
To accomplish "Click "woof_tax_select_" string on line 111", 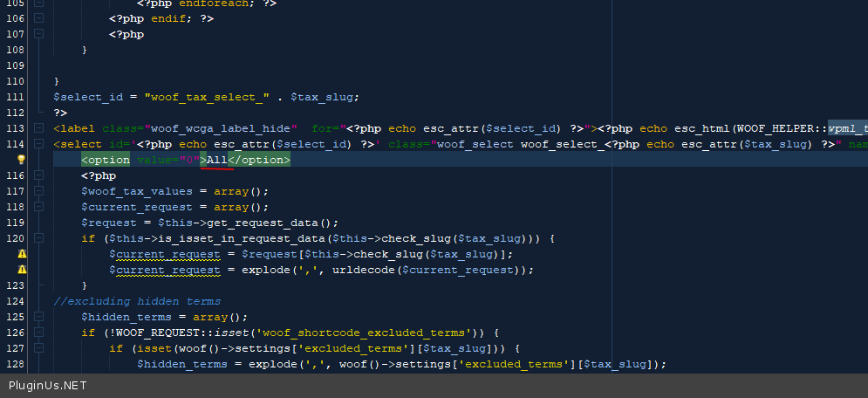I will pyautogui.click(x=207, y=97).
